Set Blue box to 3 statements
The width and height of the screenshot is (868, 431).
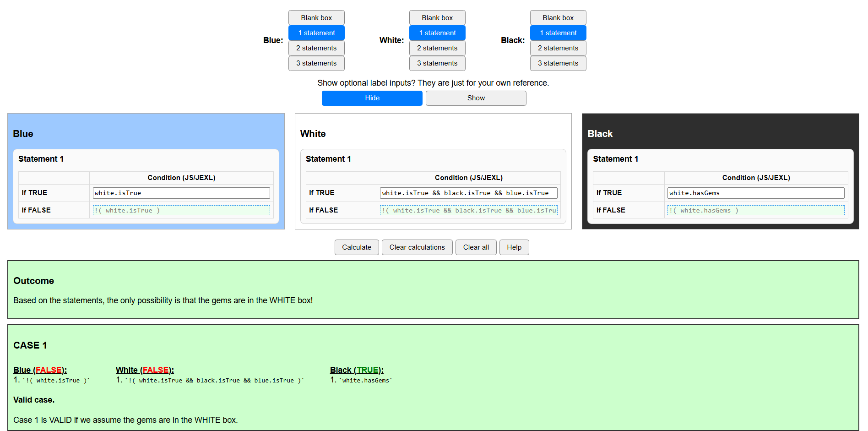(x=316, y=63)
